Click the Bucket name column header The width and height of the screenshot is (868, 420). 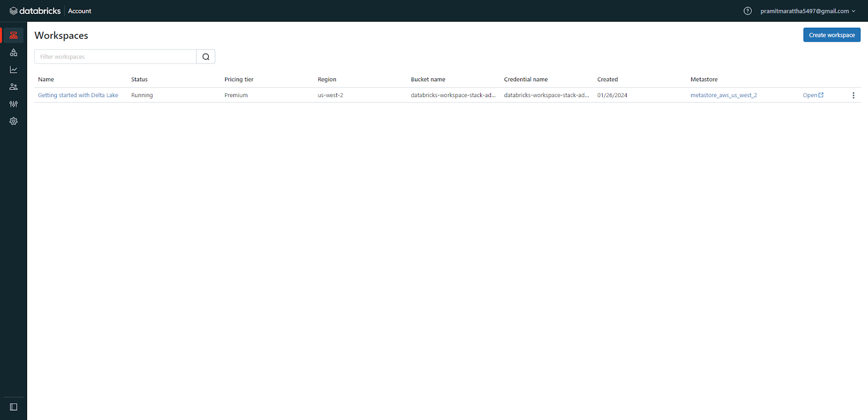coord(428,79)
